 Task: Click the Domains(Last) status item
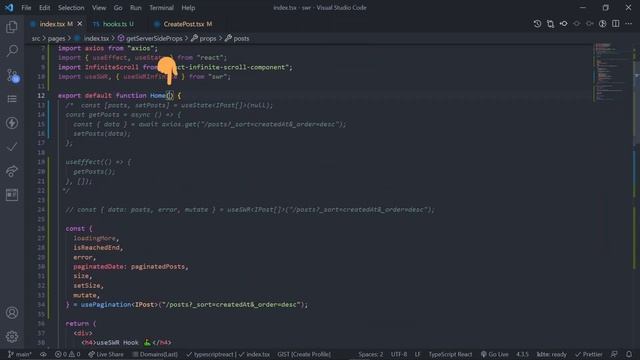point(155,354)
